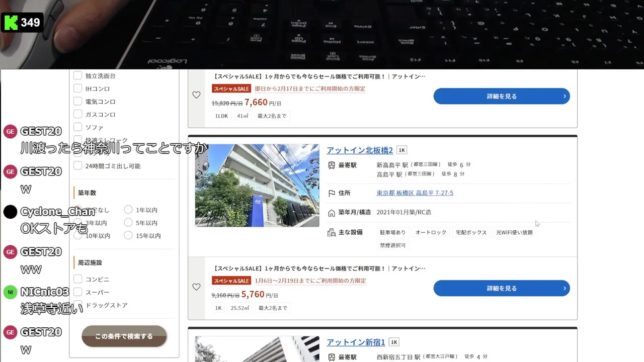The image size is (644, 362).
Task: Click the Cyclone_Chan black avatar
Action: tap(10, 212)
